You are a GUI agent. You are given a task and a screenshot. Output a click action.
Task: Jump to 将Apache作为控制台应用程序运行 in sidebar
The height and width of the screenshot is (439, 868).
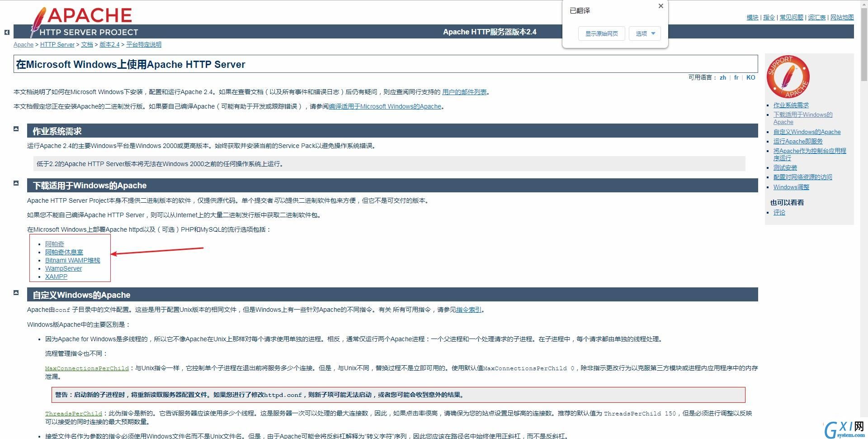(810, 154)
